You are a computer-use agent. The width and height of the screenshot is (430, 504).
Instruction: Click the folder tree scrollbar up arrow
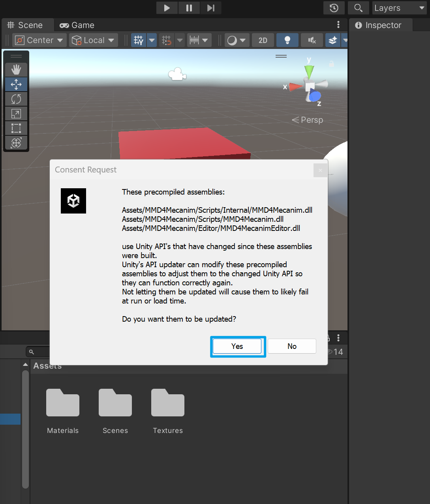(x=25, y=364)
